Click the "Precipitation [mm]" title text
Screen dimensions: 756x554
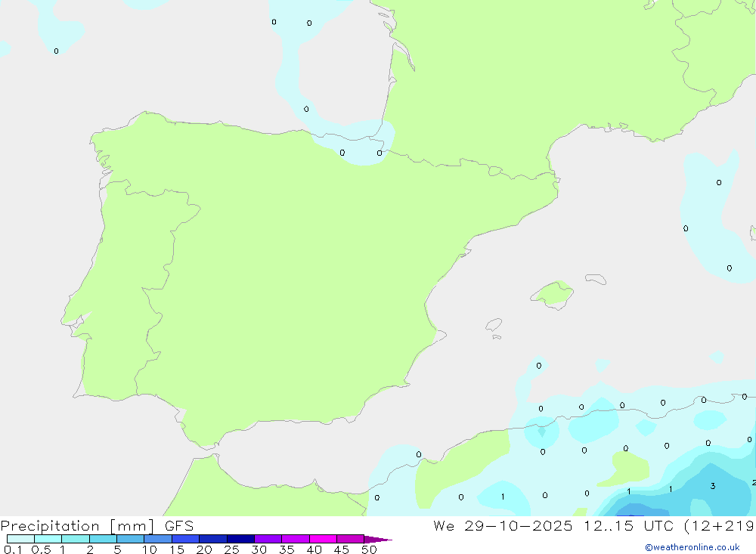click(77, 526)
